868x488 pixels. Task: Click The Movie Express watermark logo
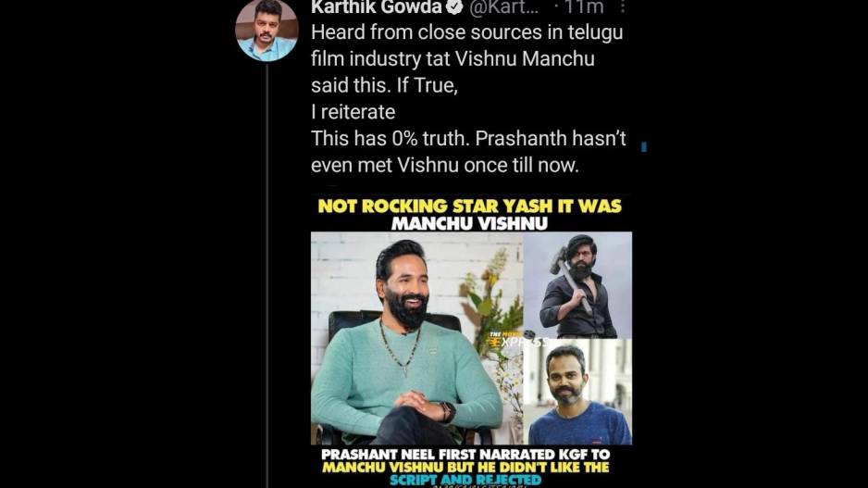(519, 340)
